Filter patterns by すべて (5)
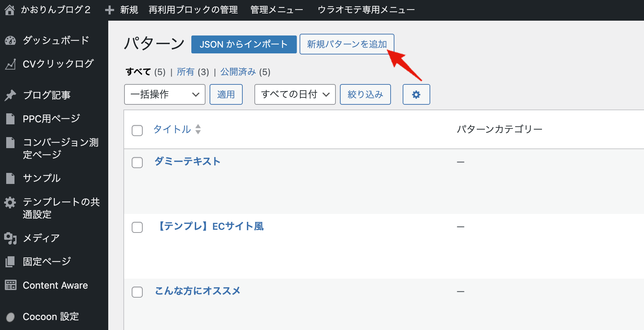This screenshot has width=644, height=330. point(145,72)
